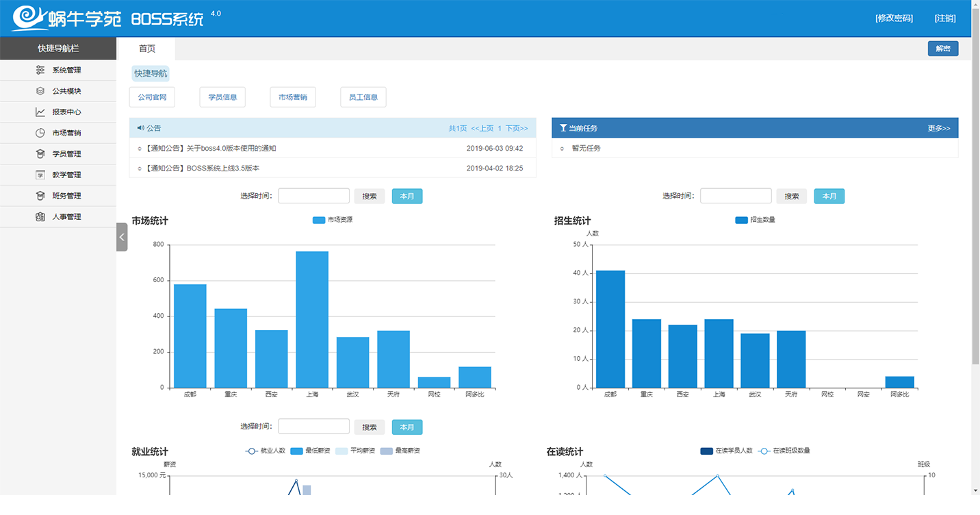Toggle the 市场资源 legend series
The image size is (980, 515).
pyautogui.click(x=332, y=220)
